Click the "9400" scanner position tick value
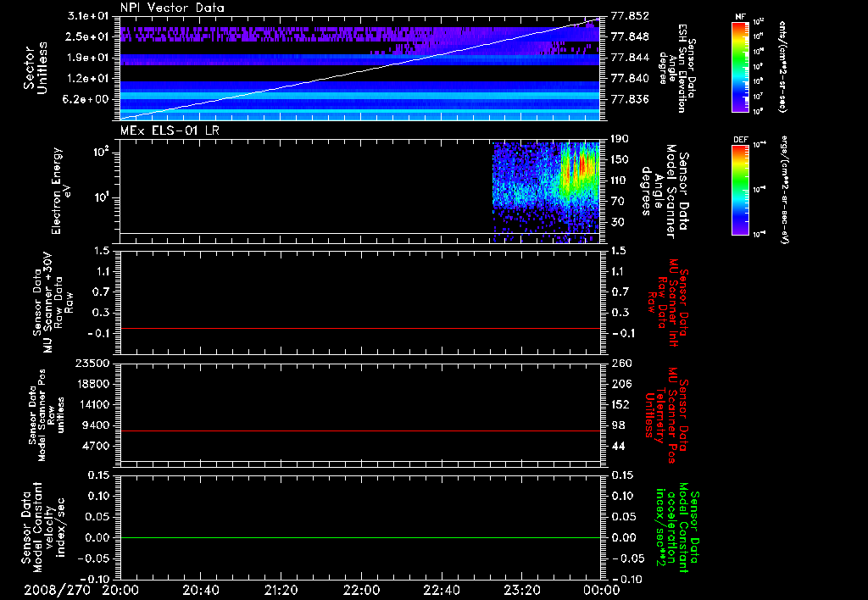 point(95,425)
